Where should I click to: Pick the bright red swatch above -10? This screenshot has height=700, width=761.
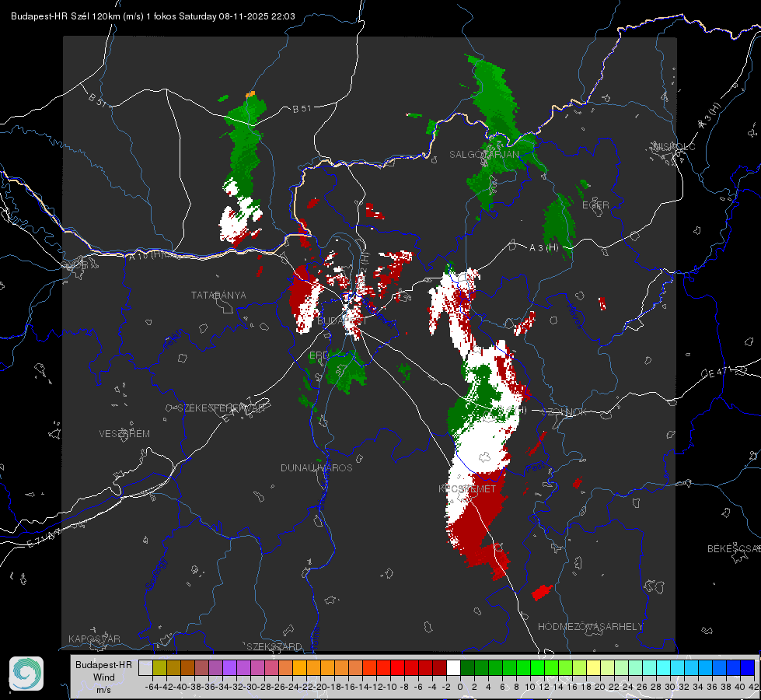click(x=397, y=667)
